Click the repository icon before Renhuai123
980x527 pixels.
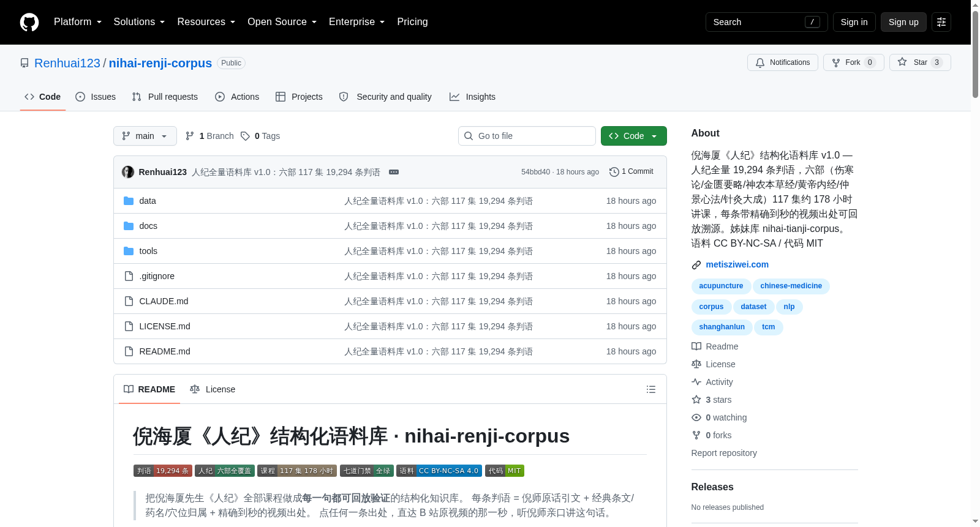point(24,63)
